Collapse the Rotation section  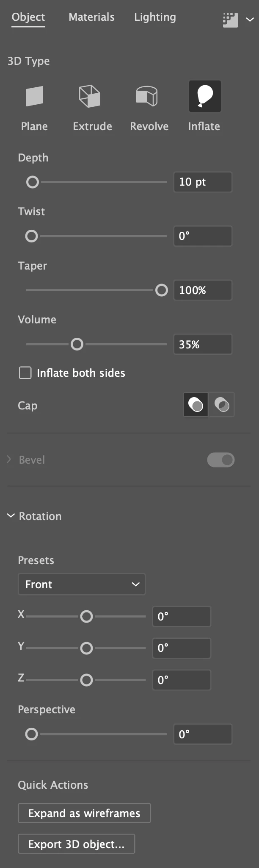pos(11,516)
